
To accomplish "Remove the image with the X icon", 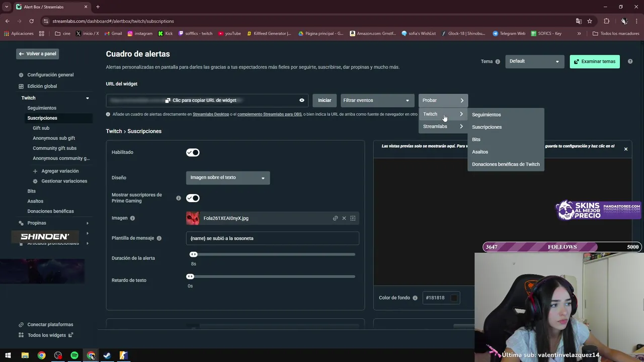I will tap(344, 218).
